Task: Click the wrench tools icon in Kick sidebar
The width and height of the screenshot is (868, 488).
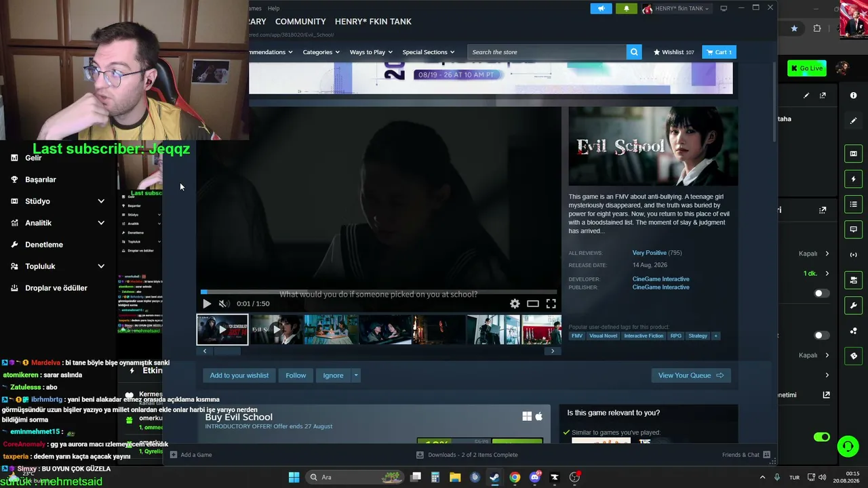Action: 854,305
